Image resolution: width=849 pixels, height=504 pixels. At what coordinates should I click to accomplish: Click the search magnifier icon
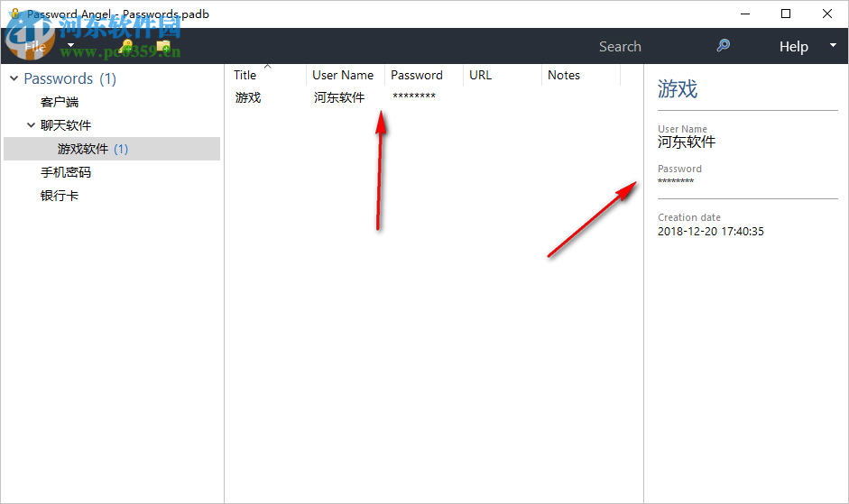coord(723,45)
